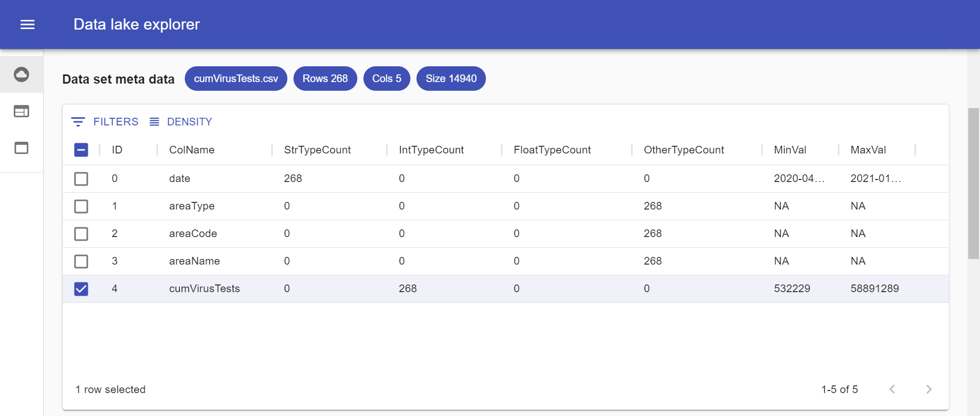Check the areaType row checkbox

[81, 206]
